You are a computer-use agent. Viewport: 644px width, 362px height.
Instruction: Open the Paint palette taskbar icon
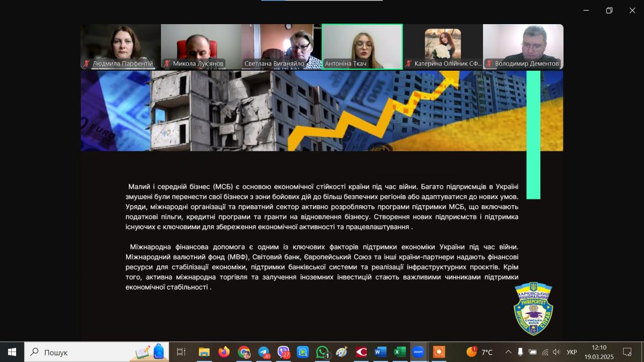[x=342, y=352]
